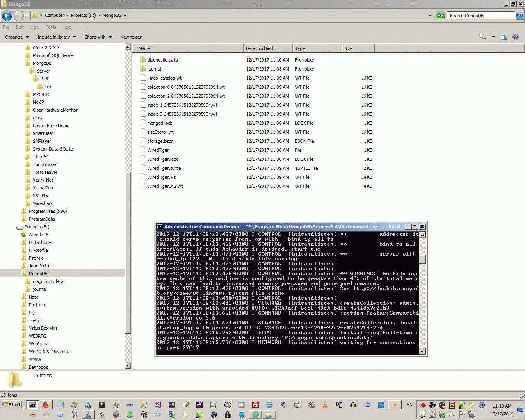Select the mongod.lock file
Screen dimensions: 525x420
pos(160,123)
